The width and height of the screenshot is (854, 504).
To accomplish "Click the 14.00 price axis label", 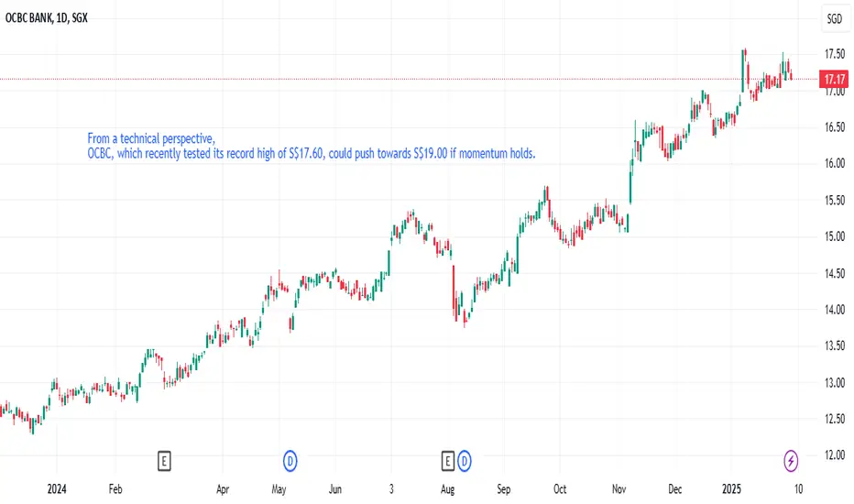I will [x=835, y=310].
